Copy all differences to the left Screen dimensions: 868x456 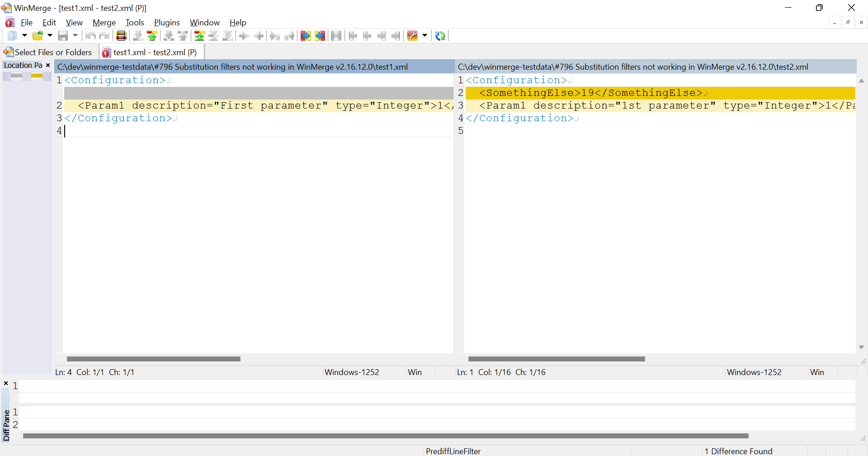point(320,36)
